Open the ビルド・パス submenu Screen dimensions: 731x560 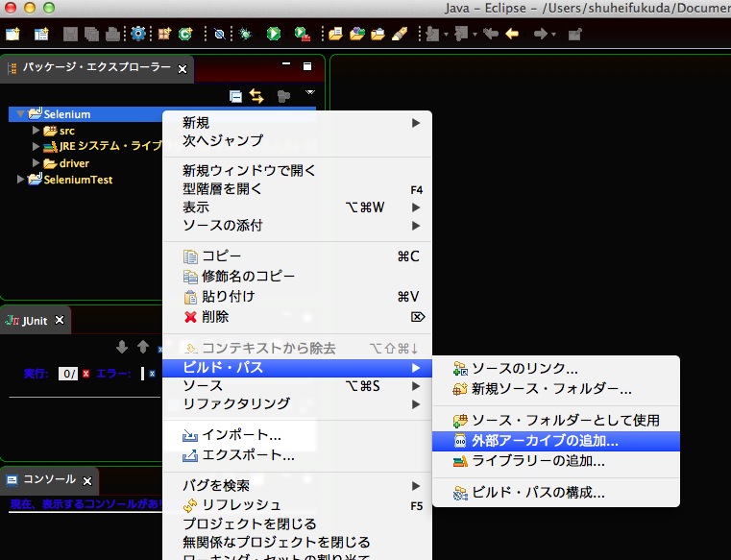pos(297,368)
